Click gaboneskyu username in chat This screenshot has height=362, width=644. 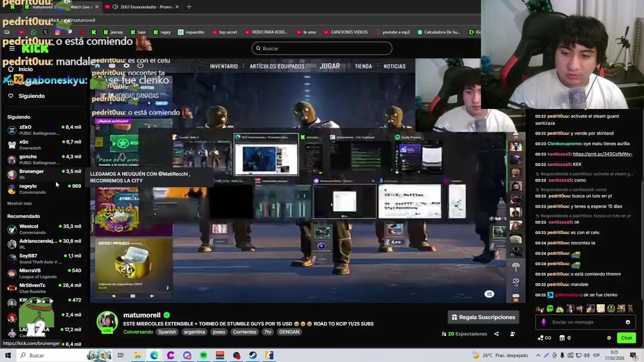pyautogui.click(x=568, y=295)
